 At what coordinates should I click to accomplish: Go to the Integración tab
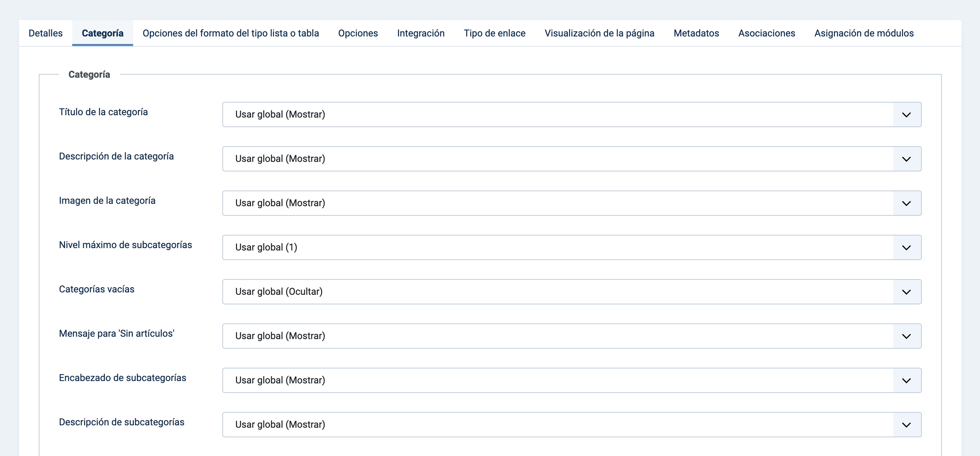pyautogui.click(x=421, y=33)
